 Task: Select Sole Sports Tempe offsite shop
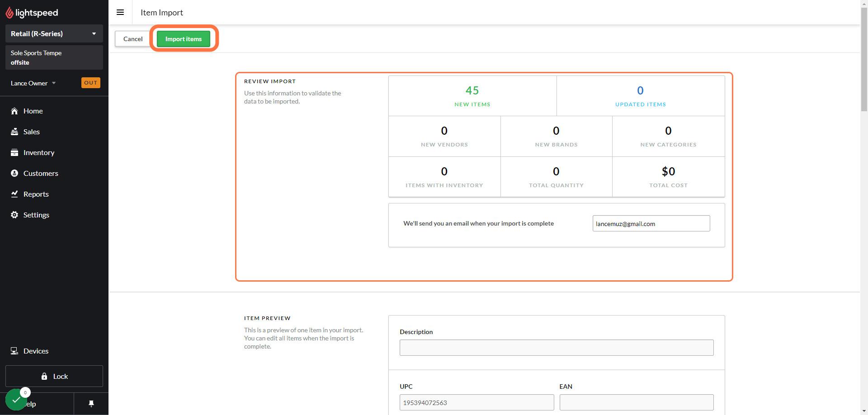[x=54, y=57]
